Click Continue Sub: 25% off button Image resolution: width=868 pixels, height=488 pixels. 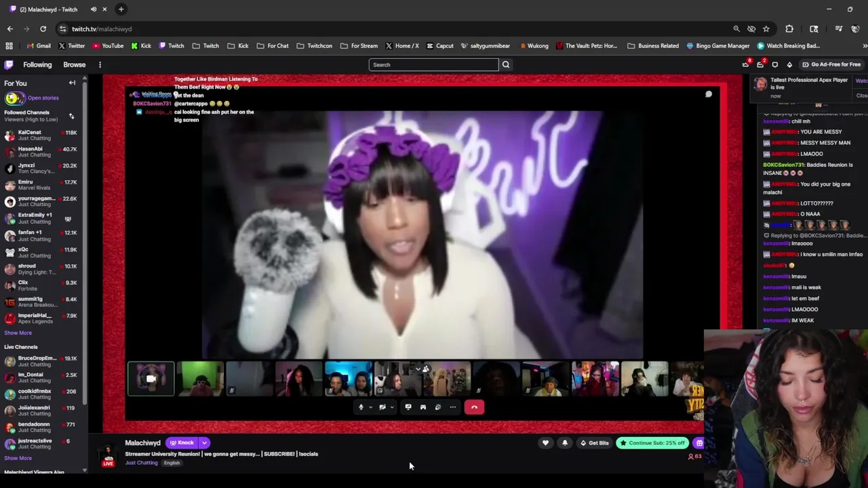[x=652, y=443]
